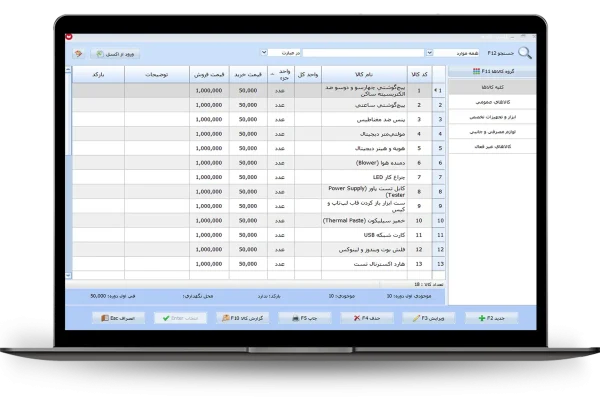Click the 'تعداد کالا : 18' count label
This screenshot has width=600, height=400.
coord(429,284)
